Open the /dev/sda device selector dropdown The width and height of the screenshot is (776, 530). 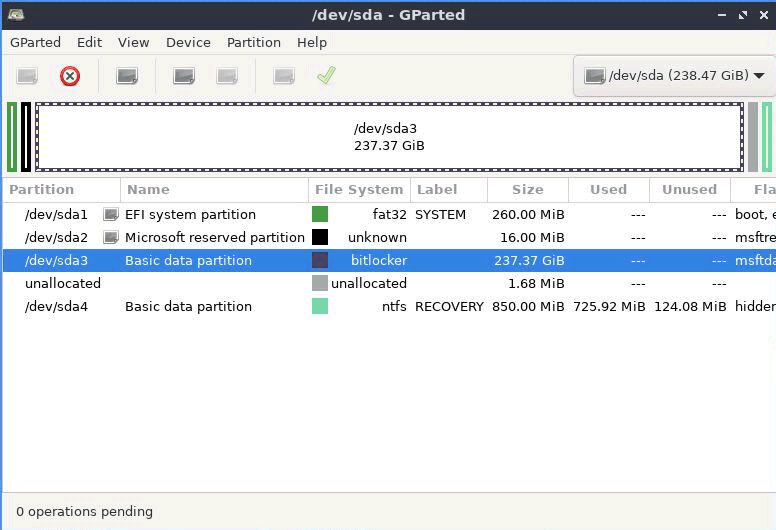675,76
